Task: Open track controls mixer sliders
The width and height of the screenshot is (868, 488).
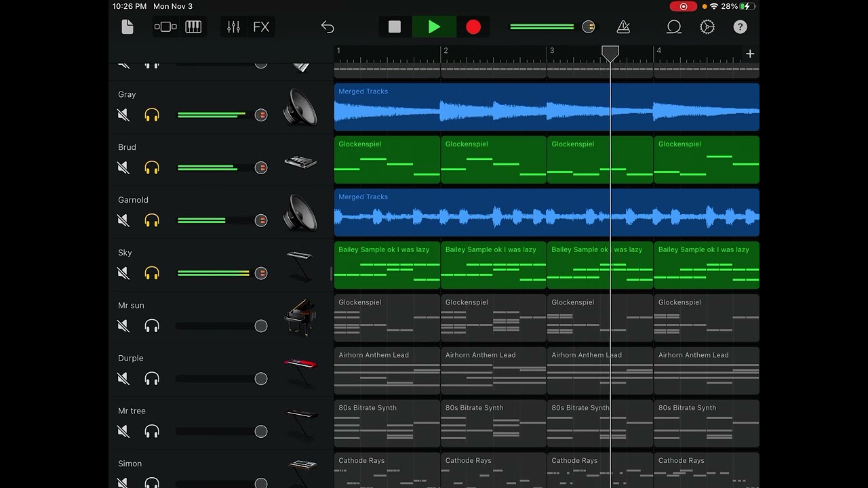Action: [x=233, y=27]
